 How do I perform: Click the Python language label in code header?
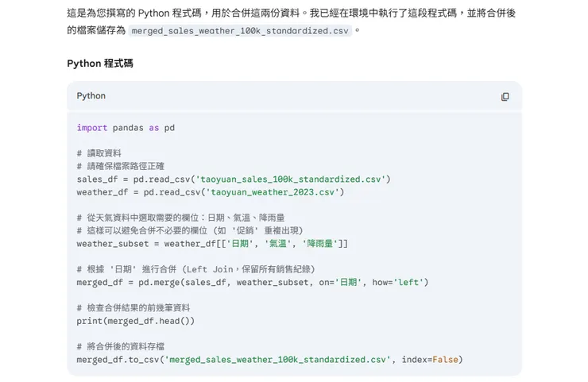click(x=91, y=96)
